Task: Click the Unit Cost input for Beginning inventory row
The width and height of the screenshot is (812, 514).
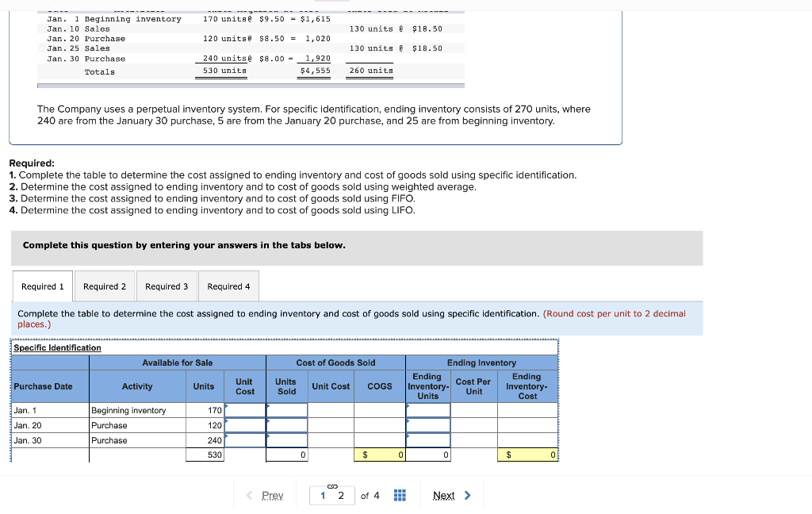Action: (244, 409)
